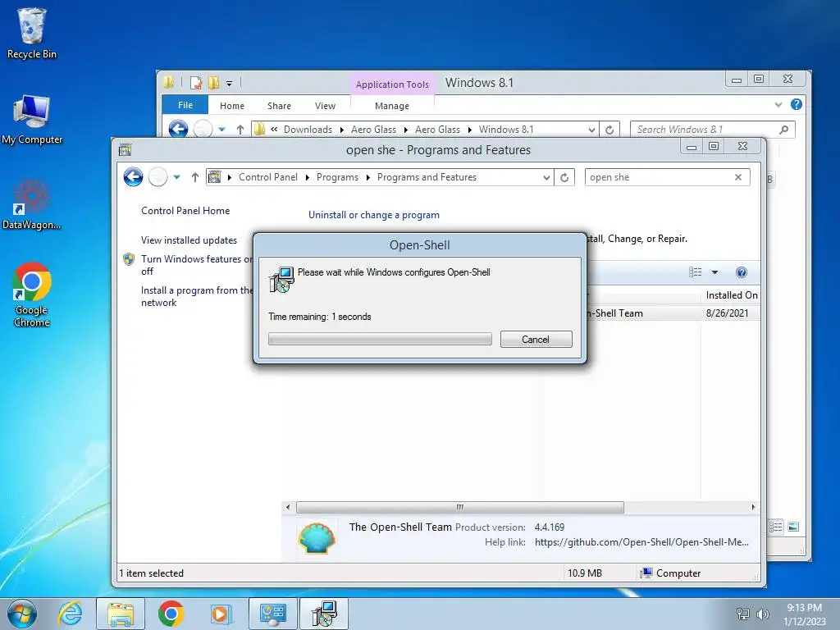Go back in the Windows 8.1 explorer window
The width and height of the screenshot is (840, 630).
178,129
